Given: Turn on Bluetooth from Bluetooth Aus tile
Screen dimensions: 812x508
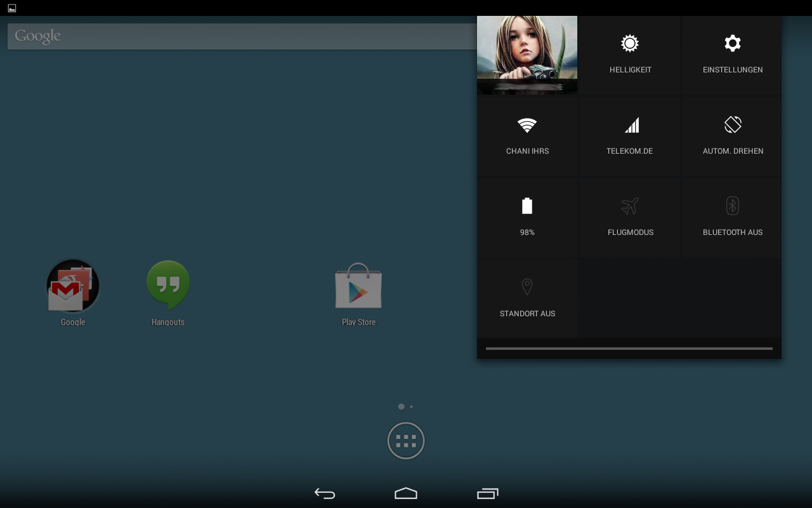Looking at the screenshot, I should (x=732, y=218).
